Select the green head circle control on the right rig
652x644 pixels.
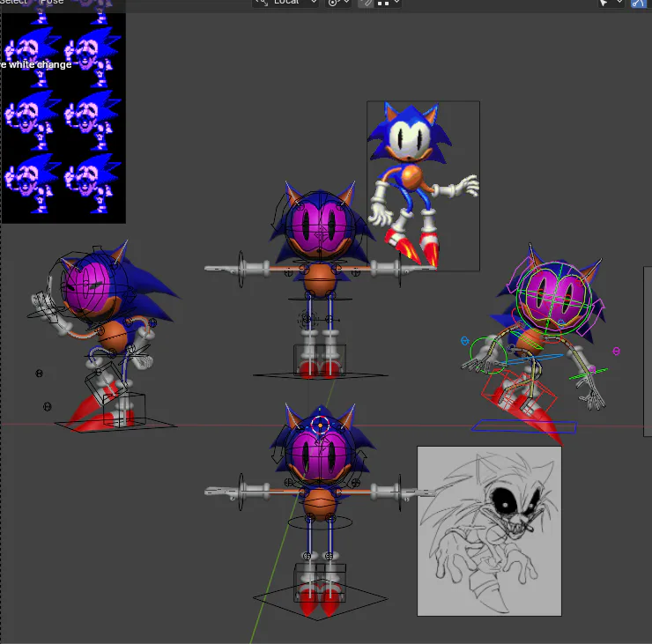554,298
